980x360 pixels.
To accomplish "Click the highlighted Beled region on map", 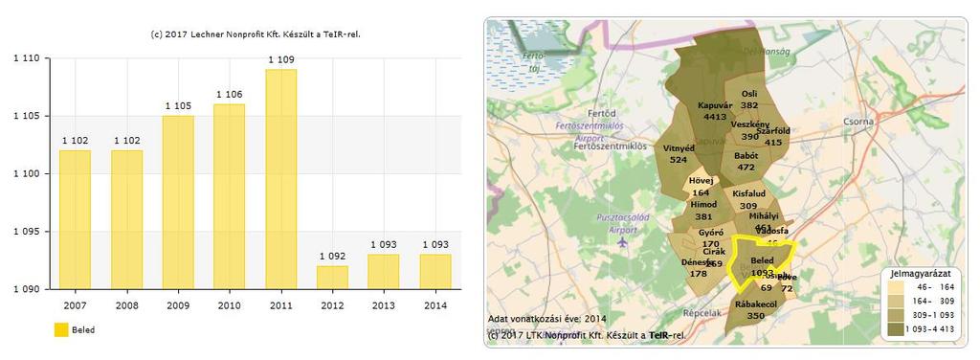I will coord(763,262).
